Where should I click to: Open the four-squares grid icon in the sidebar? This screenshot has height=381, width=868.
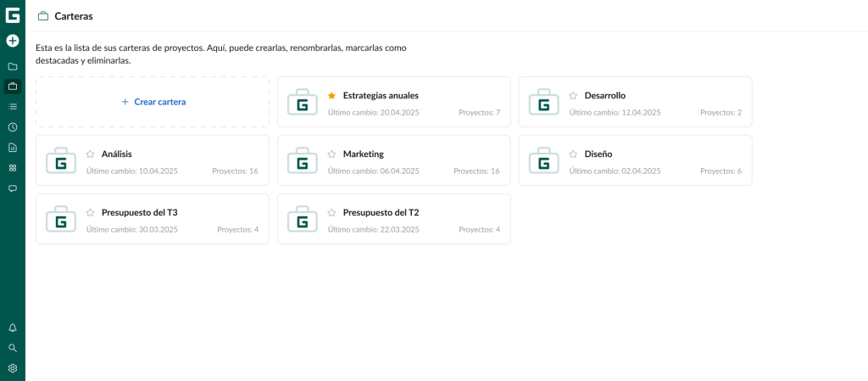point(12,168)
